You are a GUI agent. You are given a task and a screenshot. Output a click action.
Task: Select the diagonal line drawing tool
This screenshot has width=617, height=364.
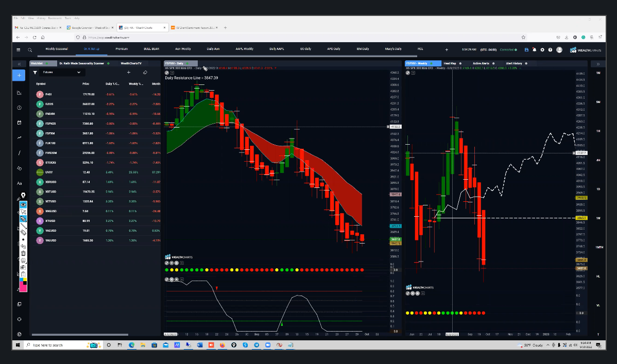click(x=19, y=153)
